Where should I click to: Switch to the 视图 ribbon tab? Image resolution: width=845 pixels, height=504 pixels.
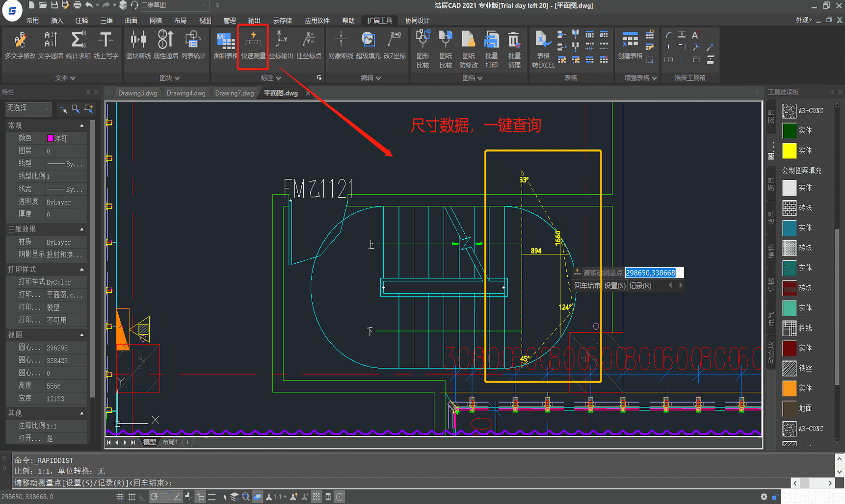pyautogui.click(x=205, y=21)
